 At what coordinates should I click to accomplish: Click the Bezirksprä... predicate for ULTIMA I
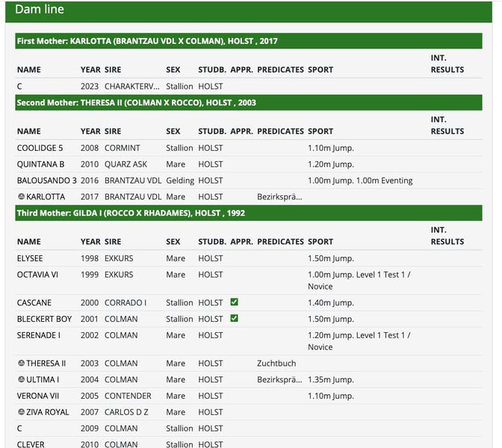[279, 380]
